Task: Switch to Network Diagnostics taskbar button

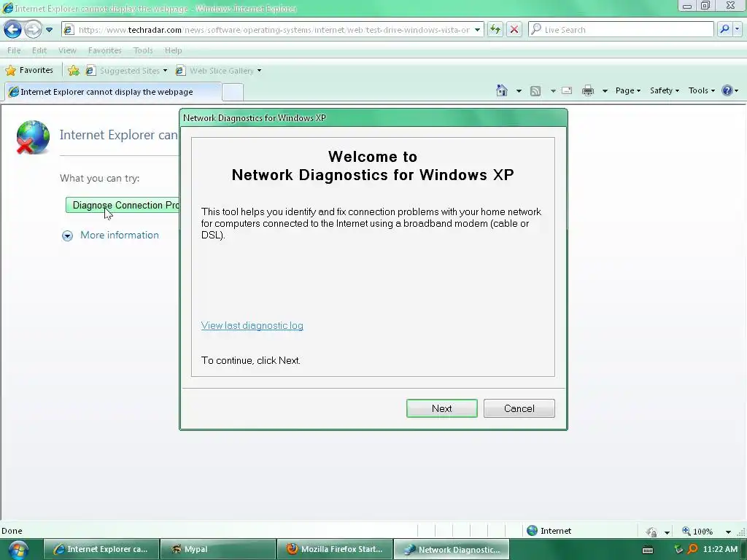Action: [452, 549]
